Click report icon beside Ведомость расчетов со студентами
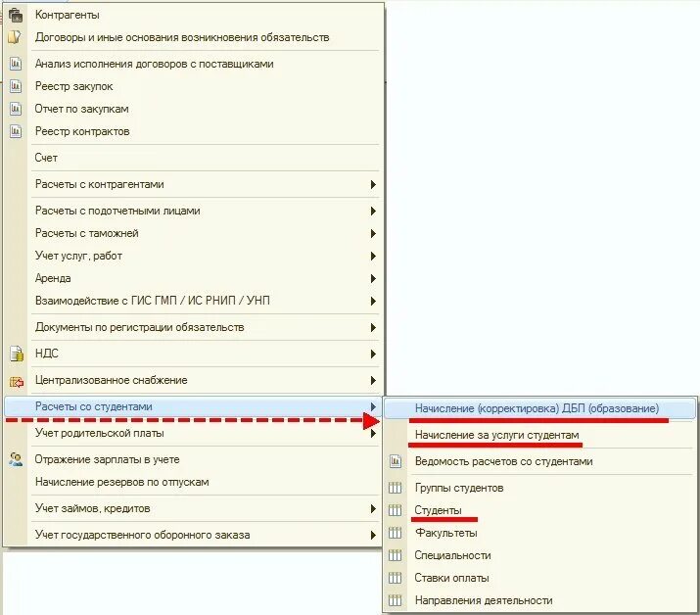 (x=396, y=461)
